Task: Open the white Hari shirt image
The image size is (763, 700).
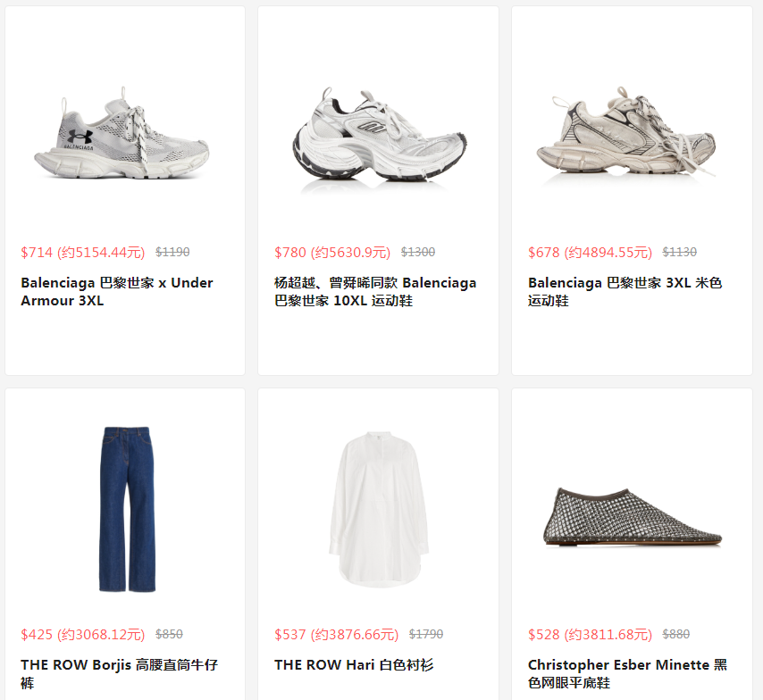Action: [379, 509]
